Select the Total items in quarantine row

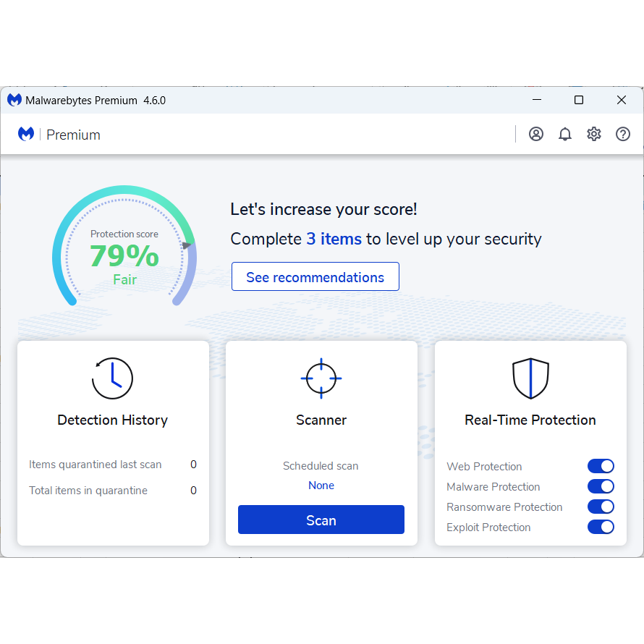(x=112, y=491)
